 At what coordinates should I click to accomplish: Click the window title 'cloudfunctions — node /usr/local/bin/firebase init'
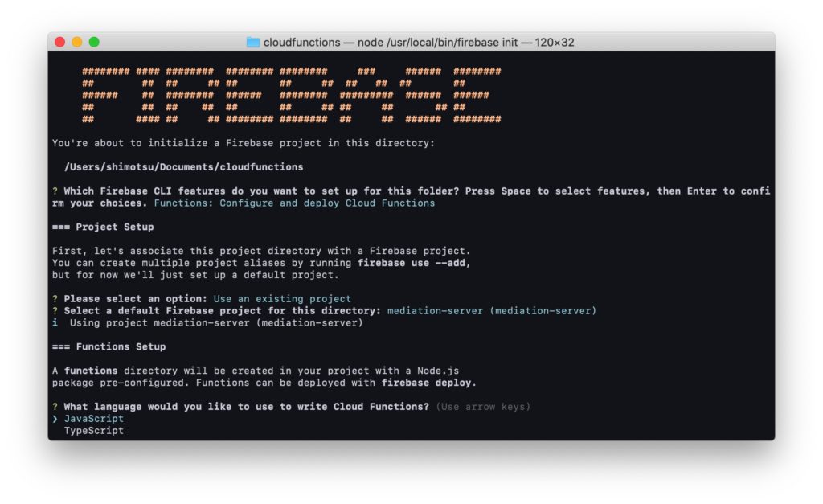418,42
